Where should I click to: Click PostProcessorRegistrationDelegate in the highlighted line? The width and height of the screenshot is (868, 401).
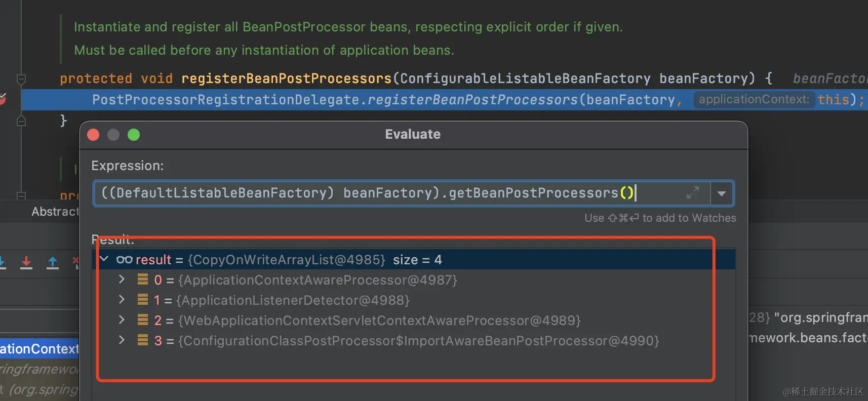[x=226, y=100]
